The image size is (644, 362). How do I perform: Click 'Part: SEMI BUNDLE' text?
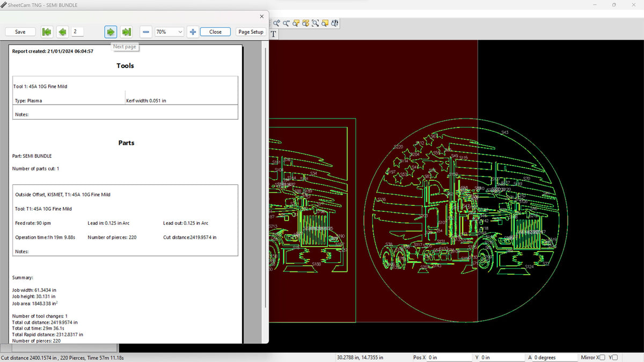pos(32,156)
